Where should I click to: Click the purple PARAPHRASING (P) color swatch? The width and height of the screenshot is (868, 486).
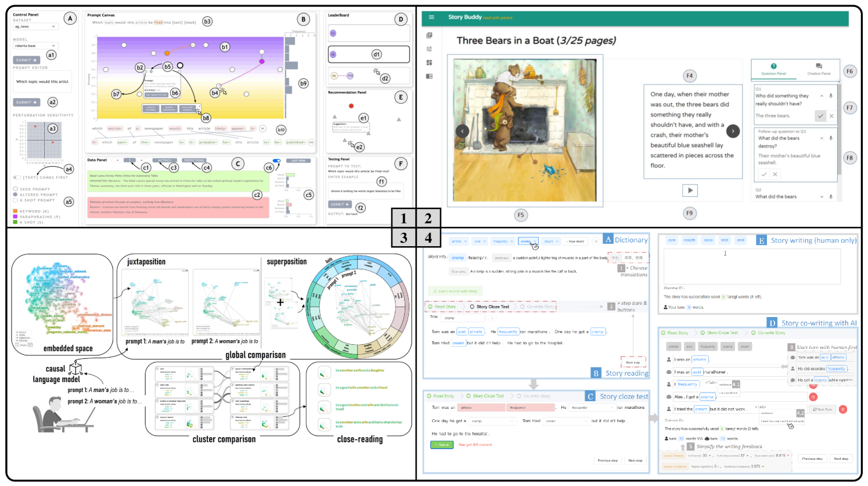coord(16,217)
